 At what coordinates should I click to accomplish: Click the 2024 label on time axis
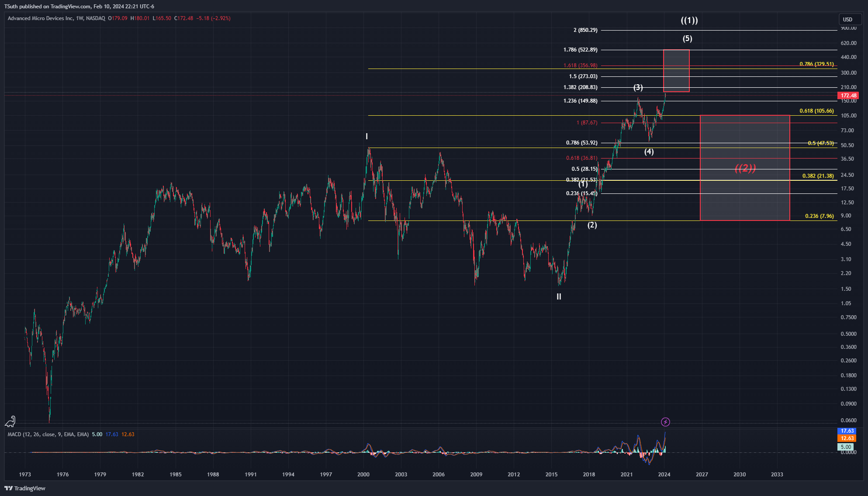pyautogui.click(x=664, y=475)
